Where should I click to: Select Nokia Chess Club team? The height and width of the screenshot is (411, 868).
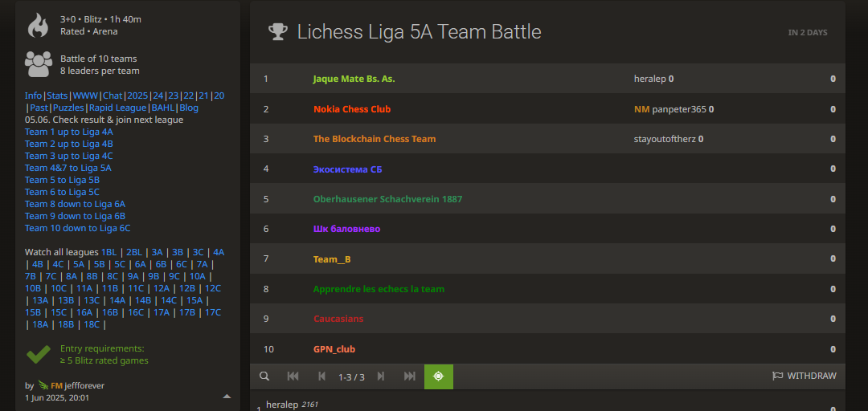click(352, 109)
